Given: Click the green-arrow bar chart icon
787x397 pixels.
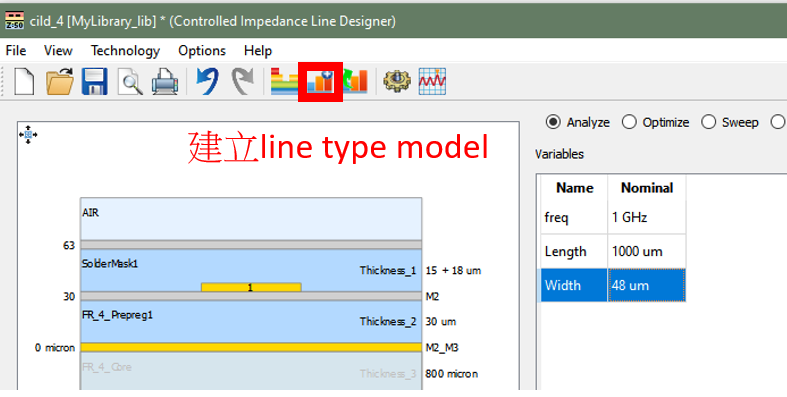Looking at the screenshot, I should coord(356,81).
